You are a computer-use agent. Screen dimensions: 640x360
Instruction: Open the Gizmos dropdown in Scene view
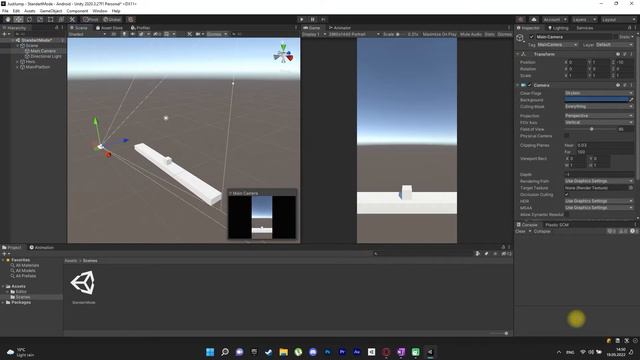coord(217,34)
